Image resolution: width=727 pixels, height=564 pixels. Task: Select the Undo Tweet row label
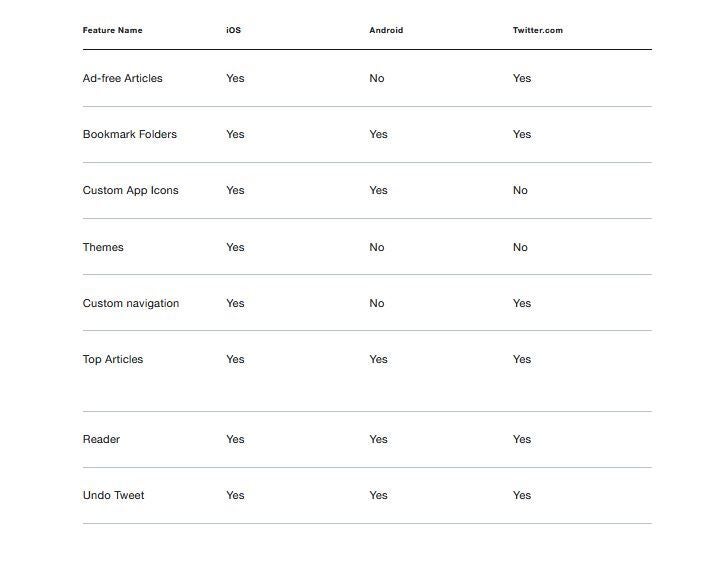[113, 495]
